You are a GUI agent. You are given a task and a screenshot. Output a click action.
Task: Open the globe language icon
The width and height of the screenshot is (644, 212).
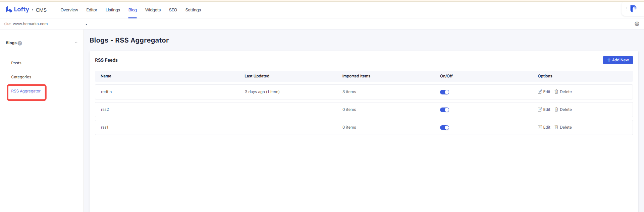pyautogui.click(x=637, y=24)
